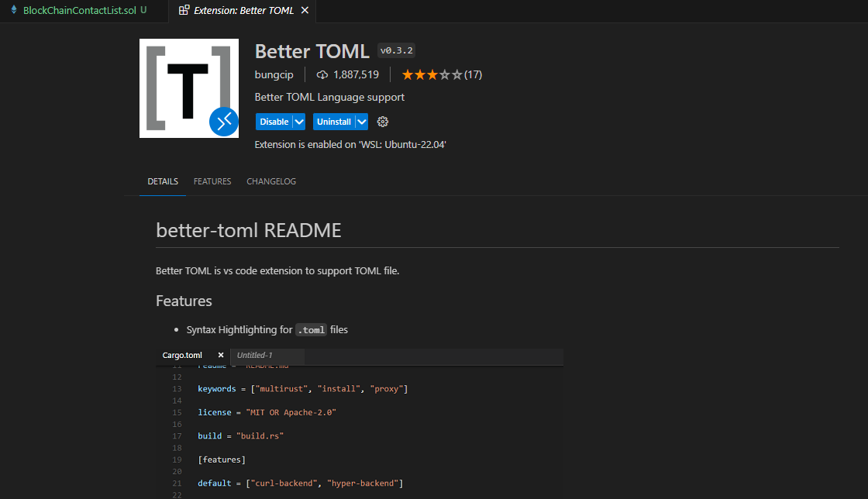Open the Manage gear icon menu

pos(382,122)
